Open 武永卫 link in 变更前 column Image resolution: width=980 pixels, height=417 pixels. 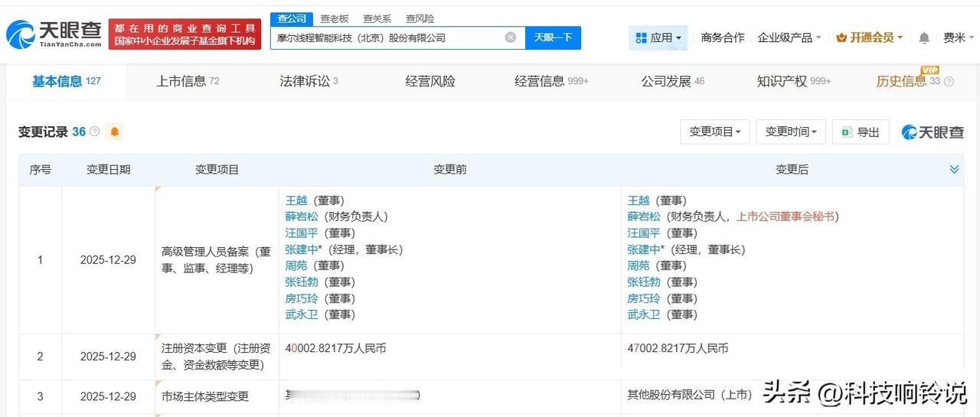tap(301, 314)
